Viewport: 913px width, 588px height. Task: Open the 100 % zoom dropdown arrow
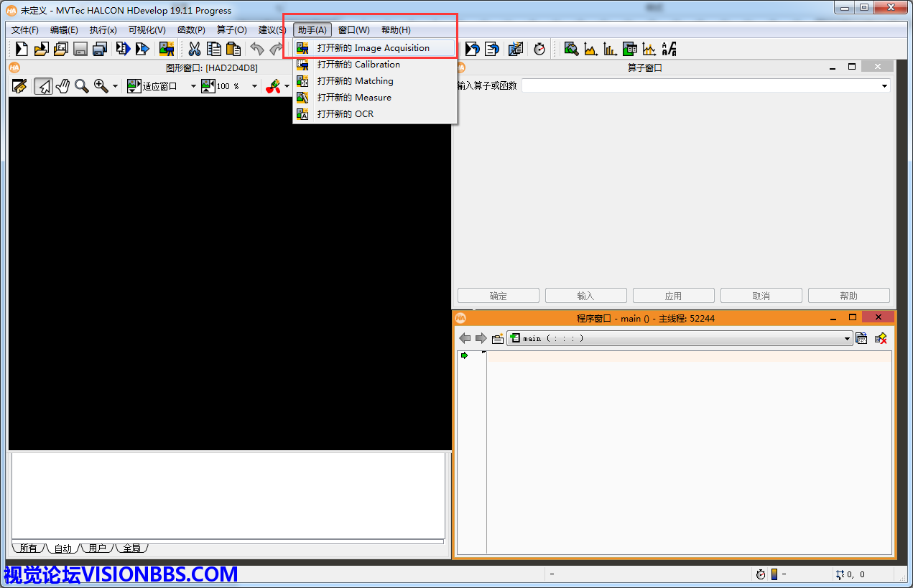click(x=254, y=87)
